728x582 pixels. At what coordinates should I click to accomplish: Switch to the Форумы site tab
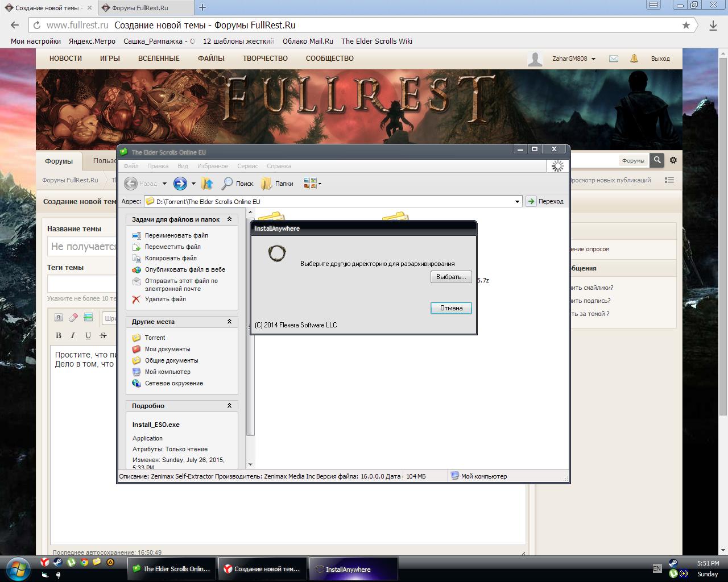(59, 161)
